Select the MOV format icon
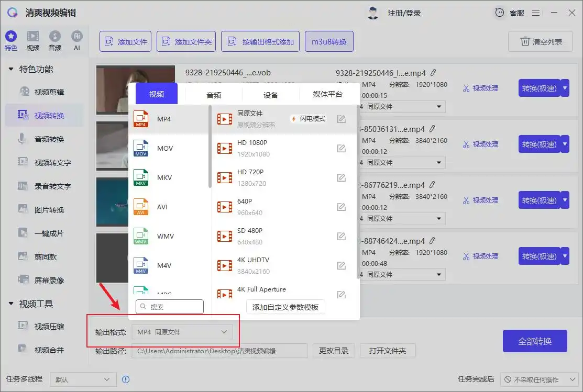 (141, 149)
